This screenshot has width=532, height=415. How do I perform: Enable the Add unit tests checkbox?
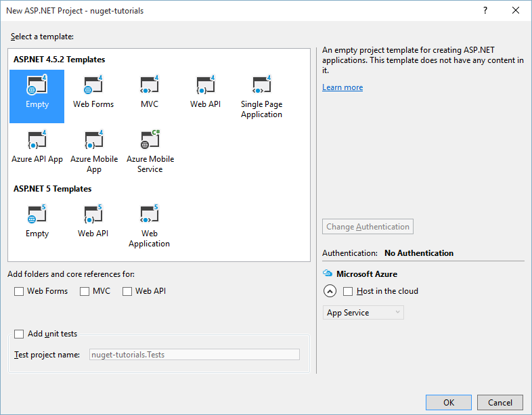pos(19,334)
